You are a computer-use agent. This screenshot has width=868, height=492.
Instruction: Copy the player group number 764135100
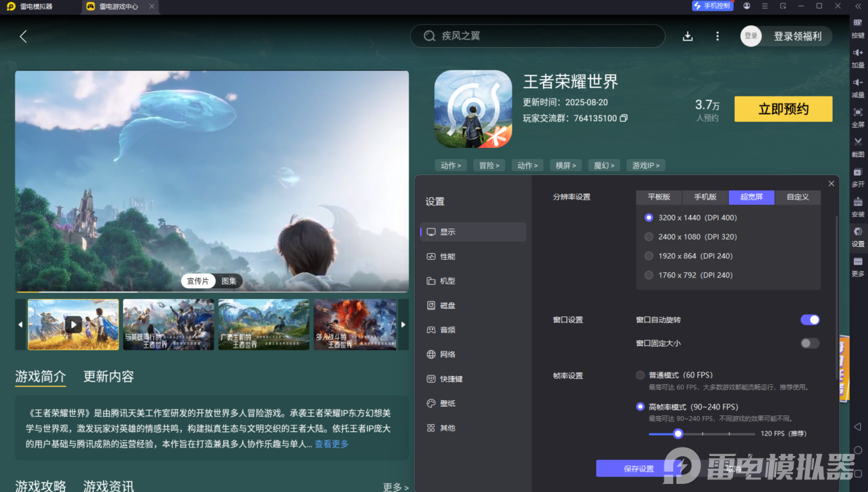(624, 118)
